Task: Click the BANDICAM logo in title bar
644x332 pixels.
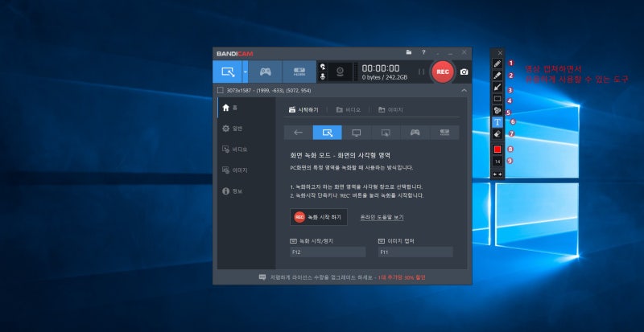Action: (x=235, y=53)
